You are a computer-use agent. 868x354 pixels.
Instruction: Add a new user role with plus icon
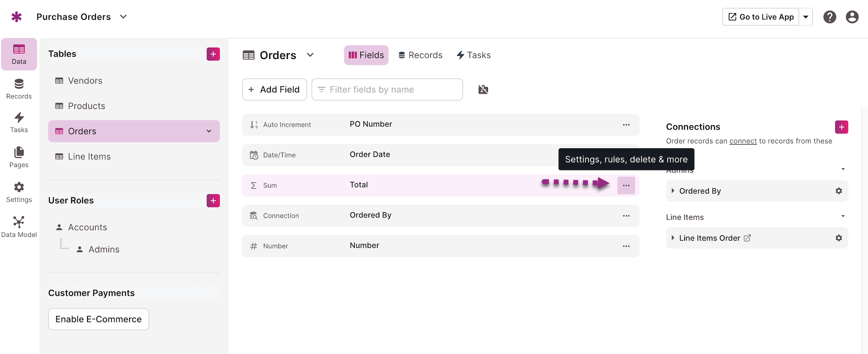[213, 200]
